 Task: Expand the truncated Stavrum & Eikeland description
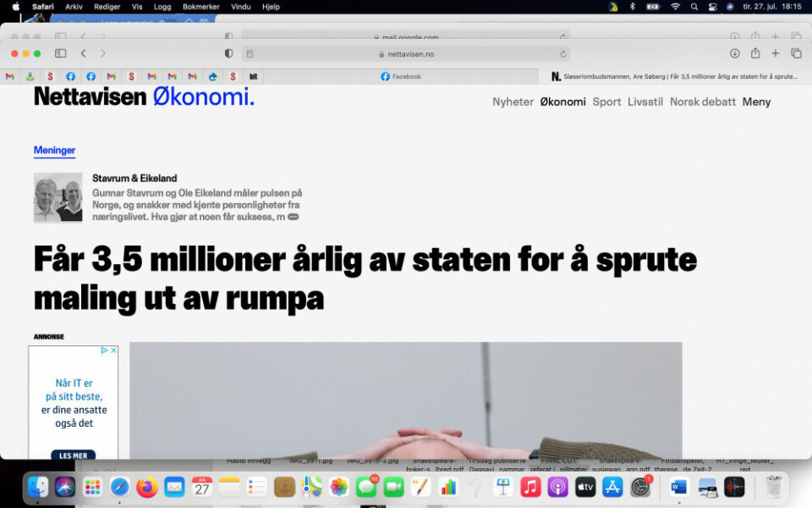[x=294, y=217]
